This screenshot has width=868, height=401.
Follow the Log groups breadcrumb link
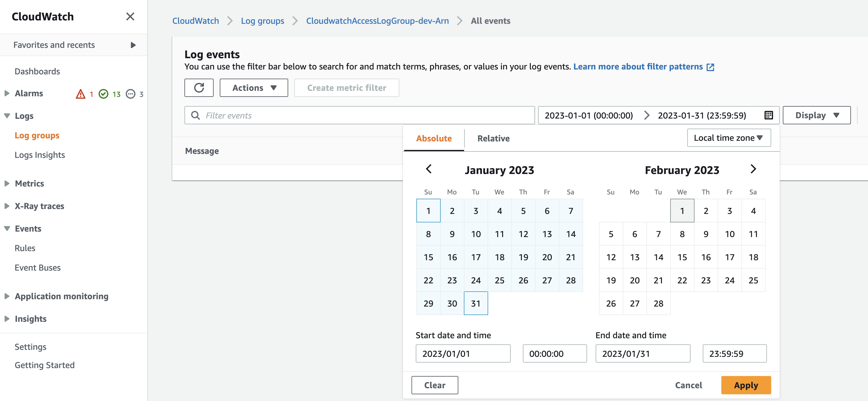[262, 21]
